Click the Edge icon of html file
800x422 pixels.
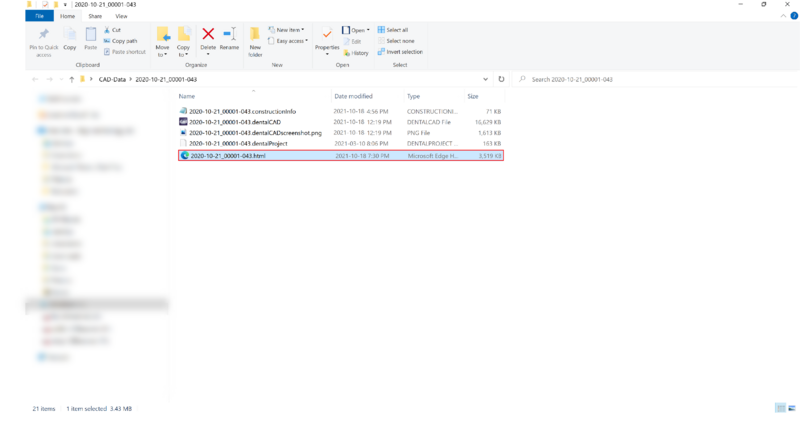tap(185, 156)
